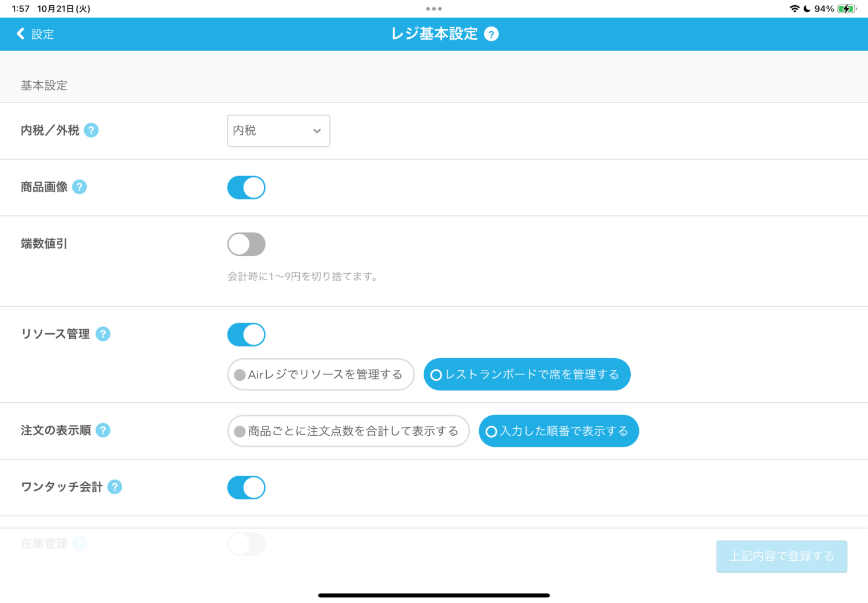868x603 pixels.
Task: Show help for 注文の表示順
Action: click(x=103, y=431)
